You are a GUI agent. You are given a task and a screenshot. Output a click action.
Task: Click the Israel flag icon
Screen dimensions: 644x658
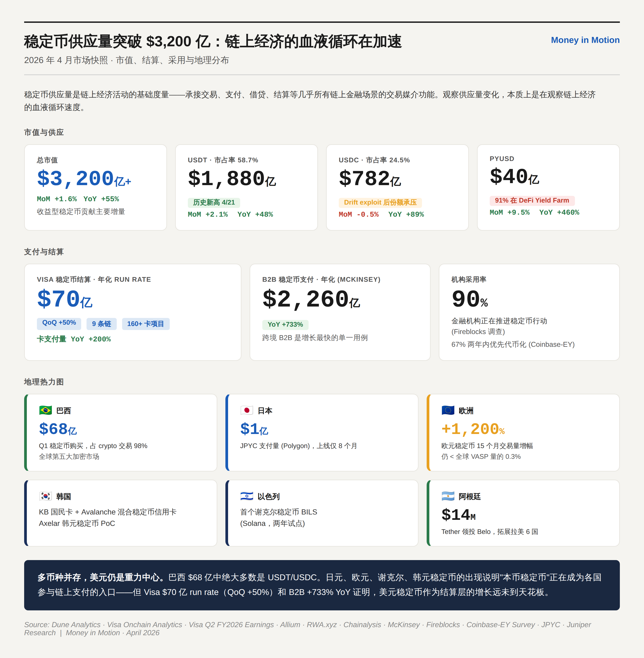247,496
